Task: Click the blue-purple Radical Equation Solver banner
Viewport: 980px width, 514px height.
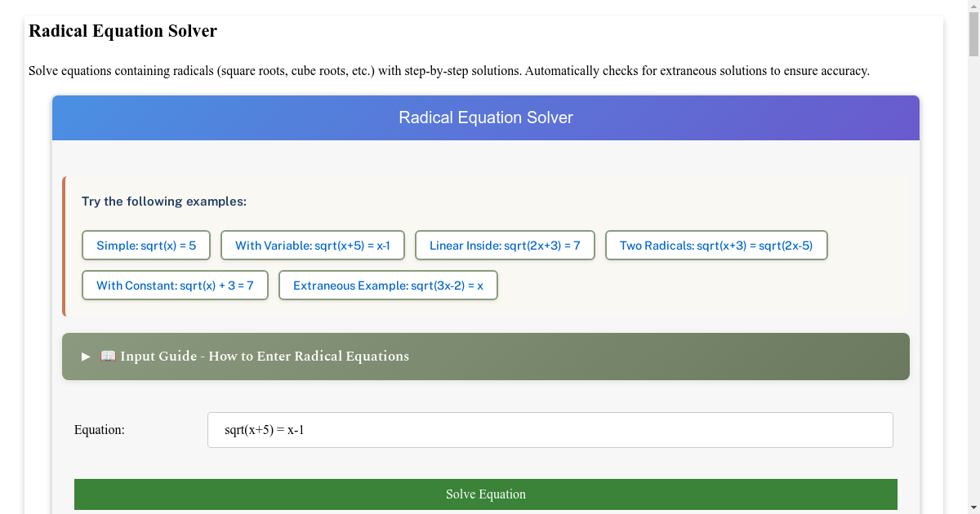Action: [x=486, y=118]
